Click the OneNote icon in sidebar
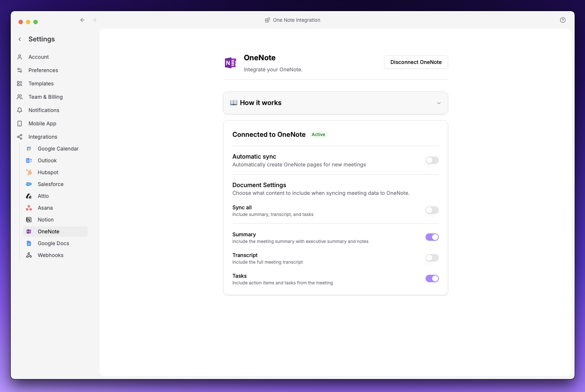The width and height of the screenshot is (585, 392). pos(29,232)
